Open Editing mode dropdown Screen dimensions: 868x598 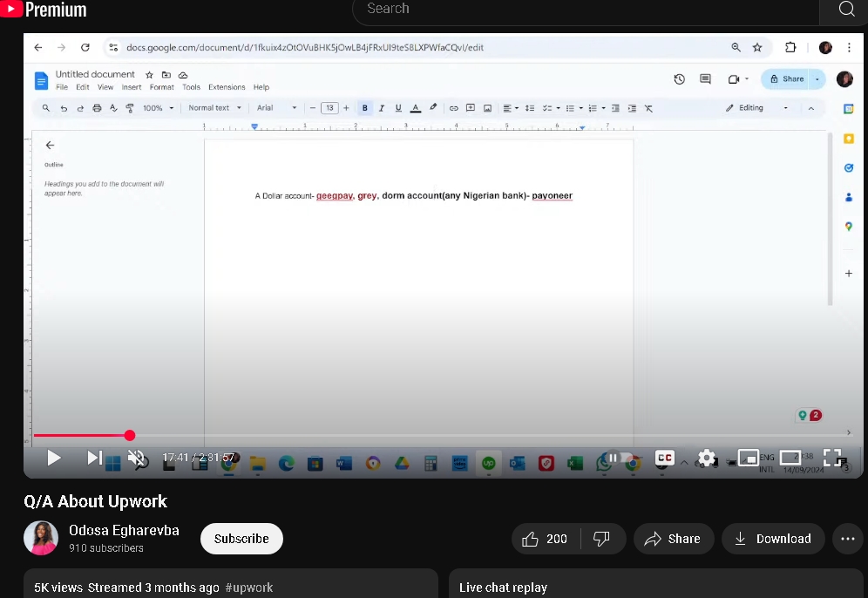point(756,108)
